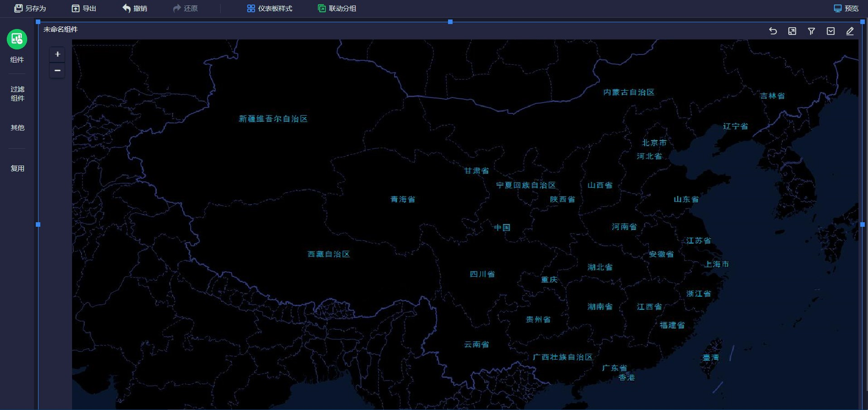This screenshot has height=410, width=868.
Task: Click the 河南省 map label
Action: pos(624,227)
